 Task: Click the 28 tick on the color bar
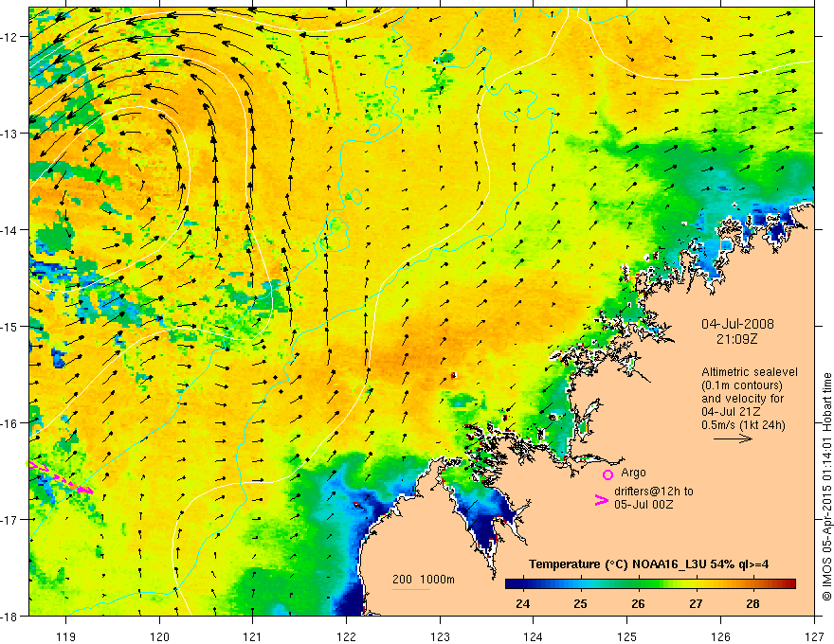pyautogui.click(x=752, y=603)
